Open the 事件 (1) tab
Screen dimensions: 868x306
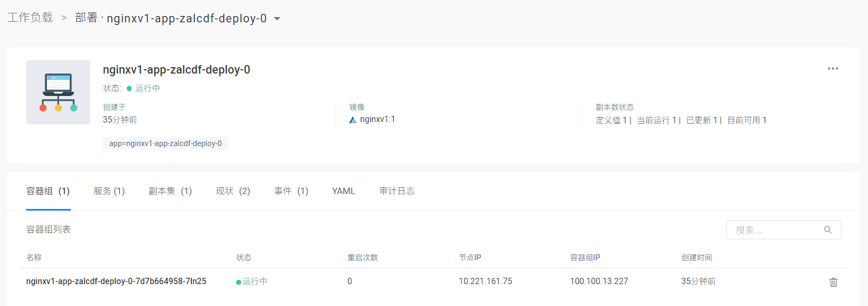click(291, 191)
